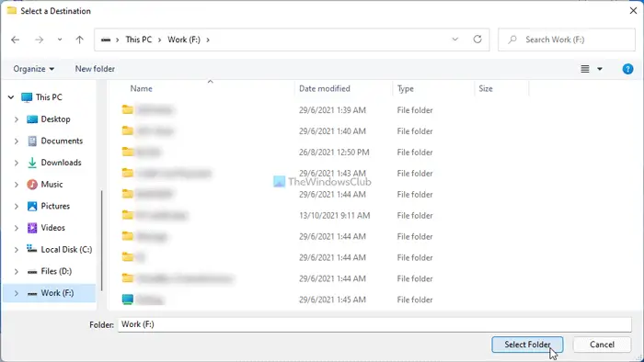644x362 pixels.
Task: Click the Folder name text field
Action: coord(374,324)
